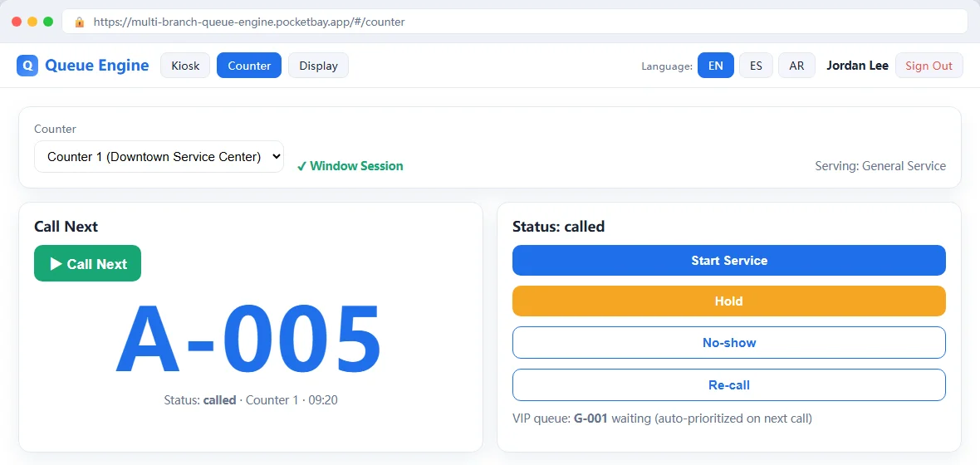Image resolution: width=980 pixels, height=465 pixels.
Task: Click the Sign Out button
Action: pyautogui.click(x=929, y=66)
